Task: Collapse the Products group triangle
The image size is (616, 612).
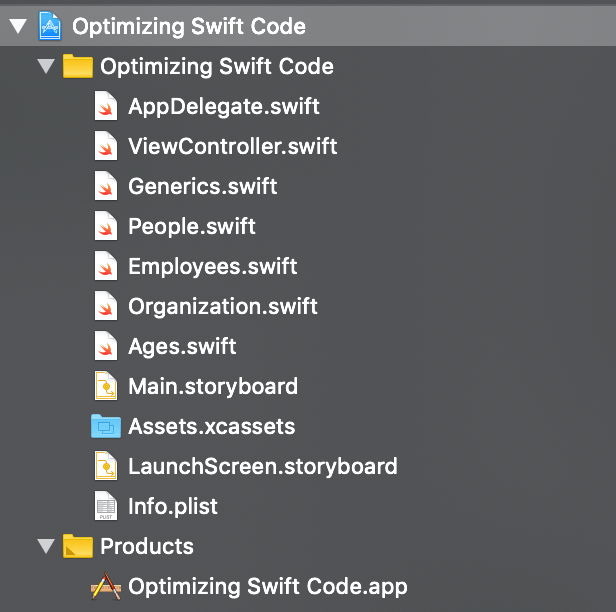Action: (x=45, y=547)
